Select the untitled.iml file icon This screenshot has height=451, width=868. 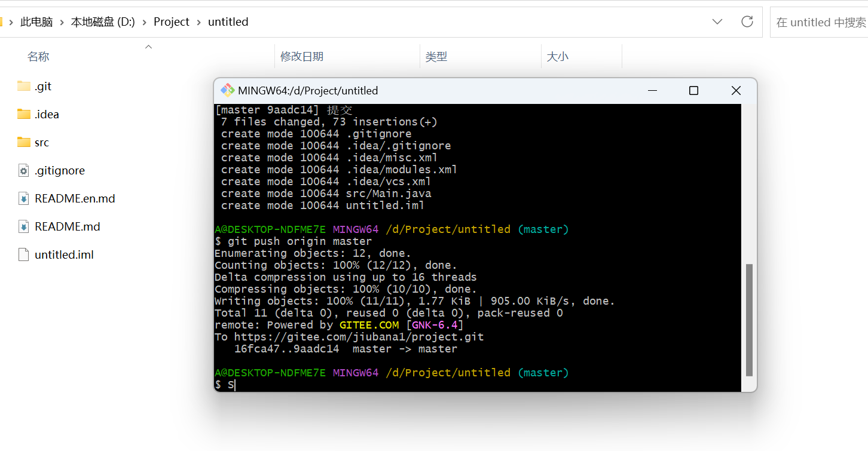(24, 255)
